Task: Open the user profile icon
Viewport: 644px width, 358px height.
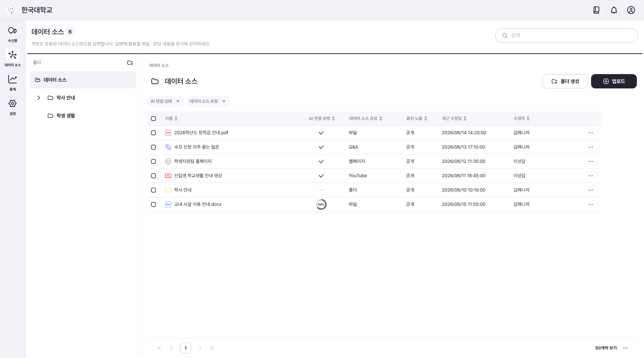Action: coord(631,10)
